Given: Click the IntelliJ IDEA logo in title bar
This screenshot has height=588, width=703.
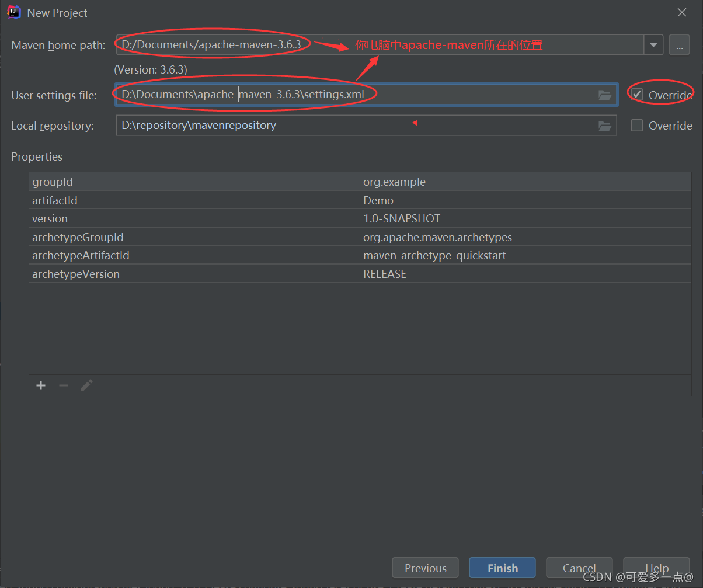Looking at the screenshot, I should [x=14, y=12].
